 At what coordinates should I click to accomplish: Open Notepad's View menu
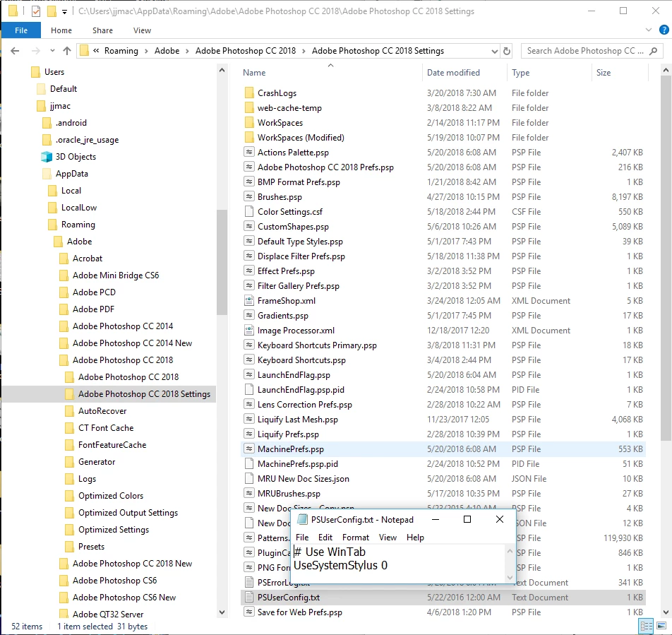coord(388,538)
